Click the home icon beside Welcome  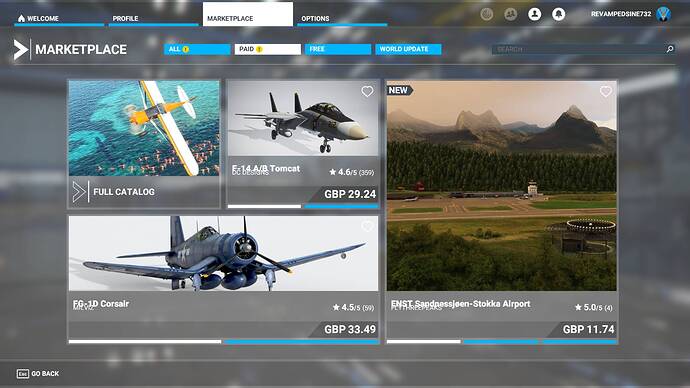tap(21, 18)
